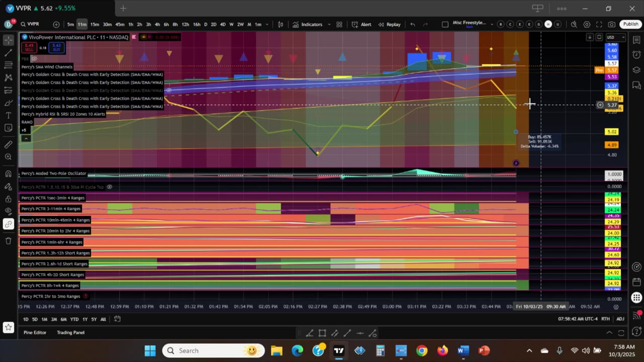This screenshot has height=362, width=644.
Task: Take a chart snapshot with camera icon
Action: tap(612, 24)
